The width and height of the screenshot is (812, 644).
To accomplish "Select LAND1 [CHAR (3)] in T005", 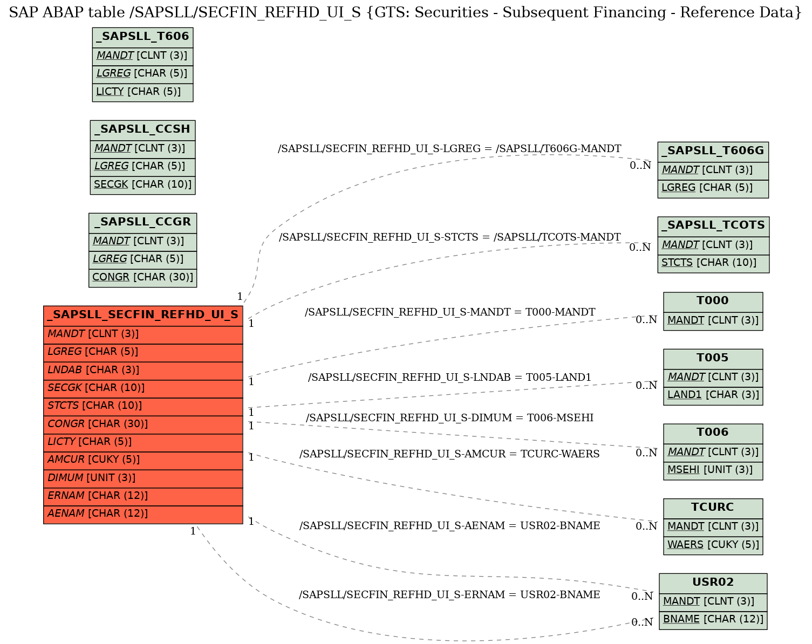I will (713, 395).
